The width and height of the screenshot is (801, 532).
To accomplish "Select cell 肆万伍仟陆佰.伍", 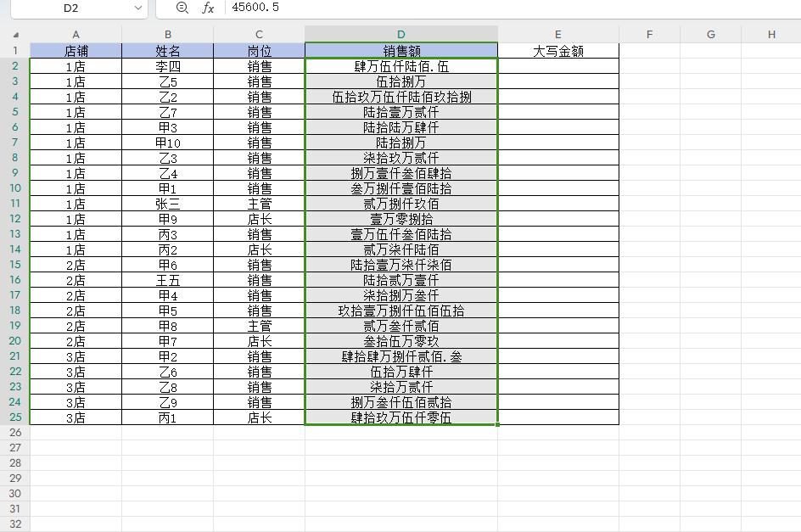I will point(401,66).
